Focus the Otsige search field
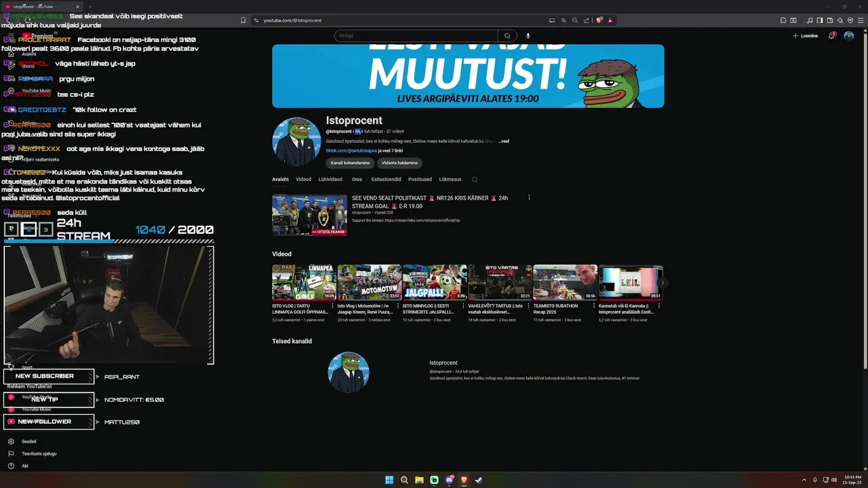This screenshot has height=488, width=868. [x=416, y=36]
